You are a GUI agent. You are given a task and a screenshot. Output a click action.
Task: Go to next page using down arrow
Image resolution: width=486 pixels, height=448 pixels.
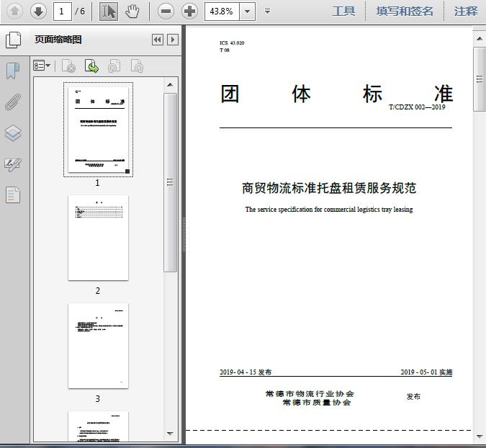[x=38, y=12]
